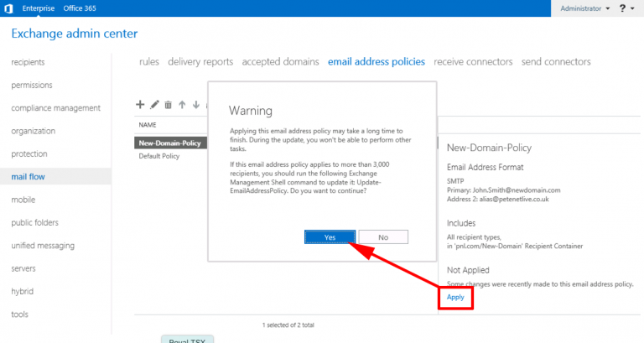
Task: Click the Office logo icon in the header
Action: 8,8
